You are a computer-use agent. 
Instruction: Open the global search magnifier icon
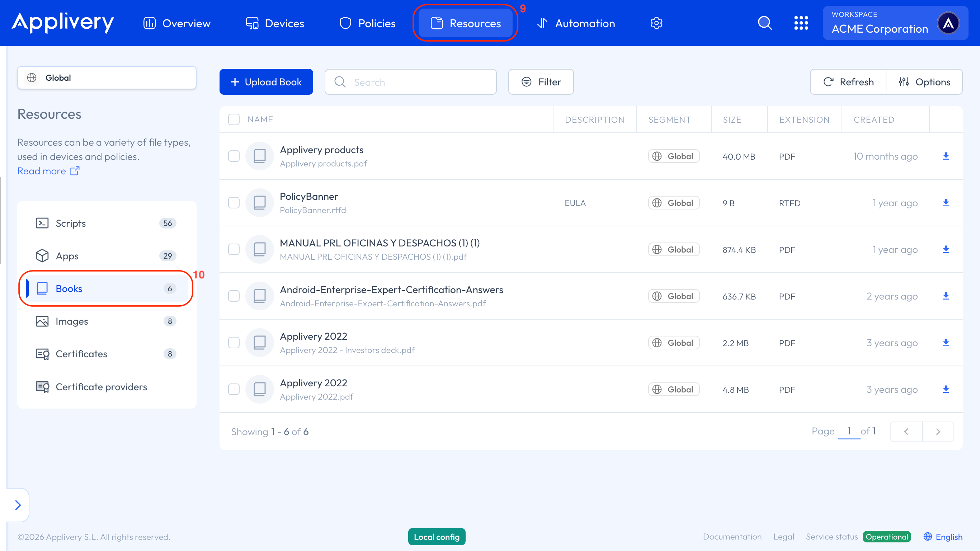click(765, 23)
